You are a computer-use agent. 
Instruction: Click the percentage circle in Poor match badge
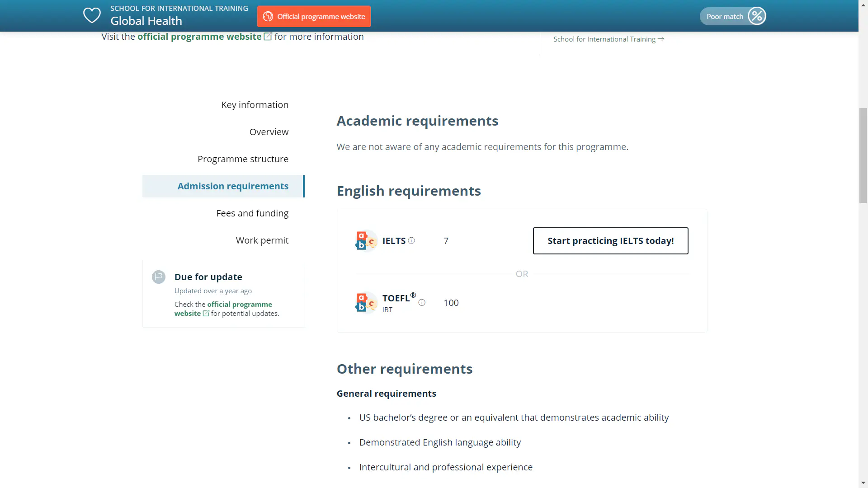(756, 16)
